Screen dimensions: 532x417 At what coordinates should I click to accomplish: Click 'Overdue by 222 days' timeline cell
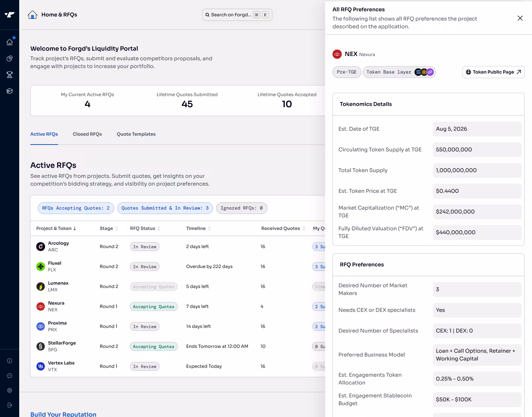(209, 267)
